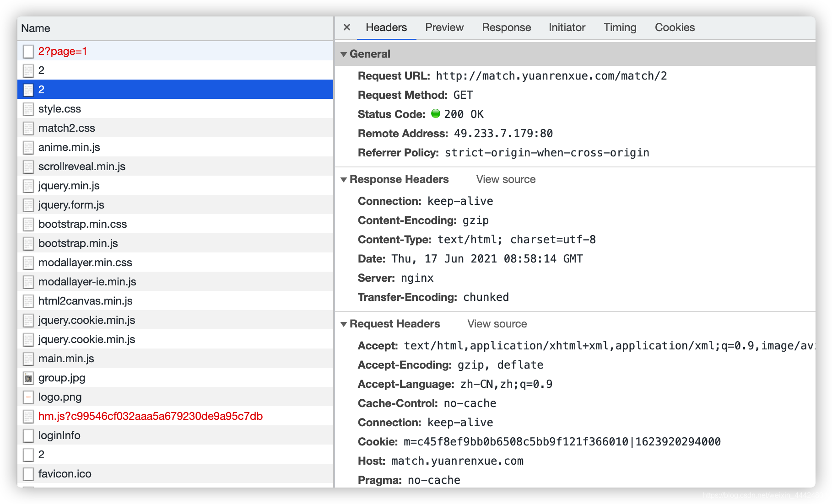Click the Request URL value
This screenshot has width=832, height=504.
pyautogui.click(x=551, y=76)
